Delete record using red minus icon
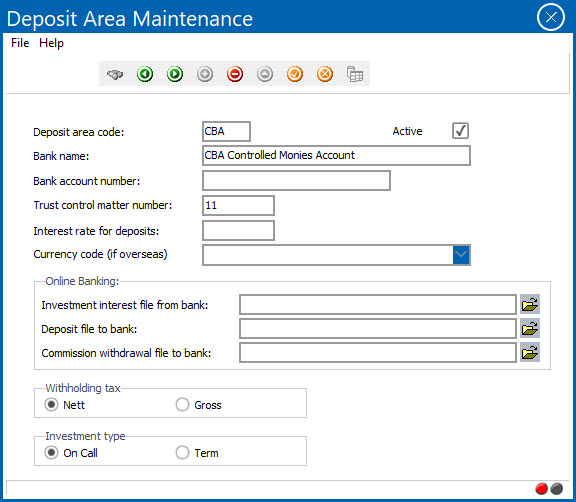Viewport: 576px width, 502px height. click(235, 74)
